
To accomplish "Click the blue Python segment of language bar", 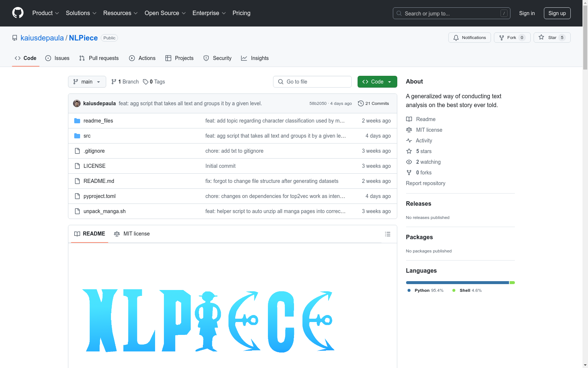I will tap(458, 283).
